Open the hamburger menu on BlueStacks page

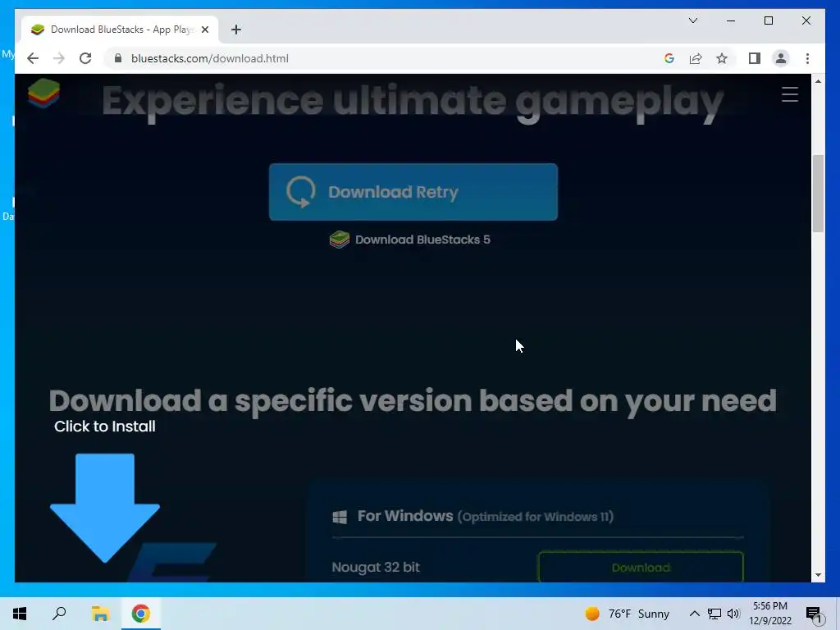click(790, 94)
